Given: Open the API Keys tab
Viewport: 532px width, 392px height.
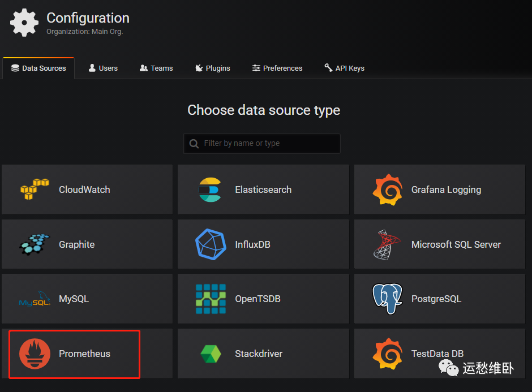Looking at the screenshot, I should coord(344,68).
